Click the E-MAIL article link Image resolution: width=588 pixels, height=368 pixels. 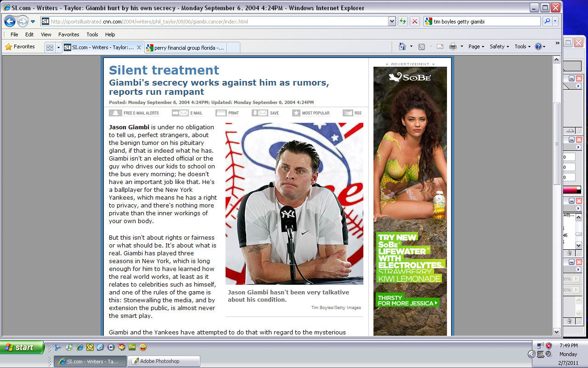coord(196,113)
